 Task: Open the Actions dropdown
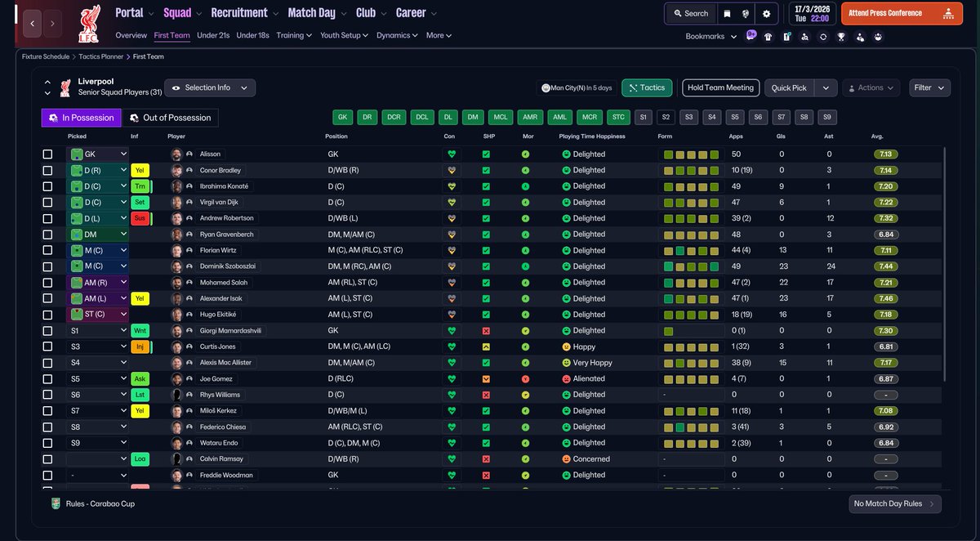click(871, 87)
